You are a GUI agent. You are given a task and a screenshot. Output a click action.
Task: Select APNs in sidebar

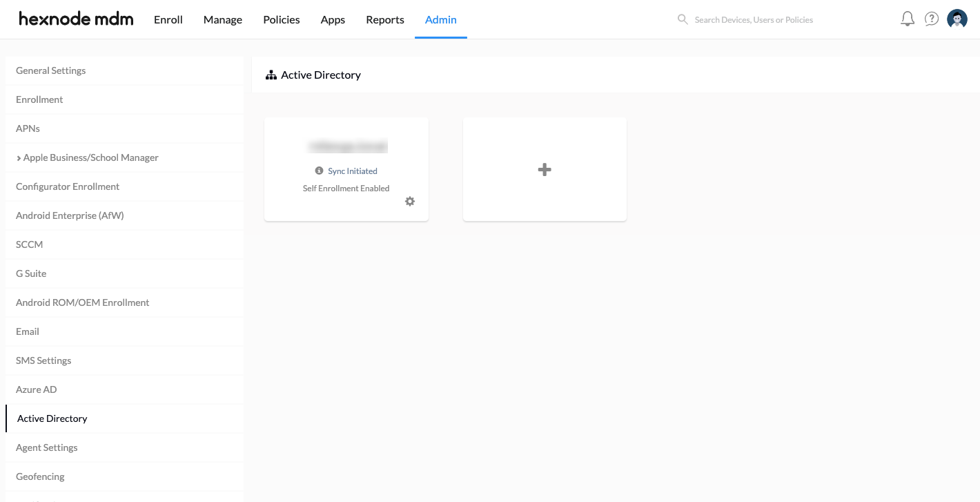[124, 128]
